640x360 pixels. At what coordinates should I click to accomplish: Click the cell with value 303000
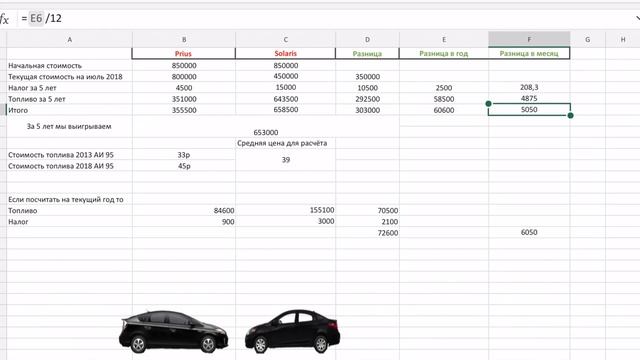point(367,110)
